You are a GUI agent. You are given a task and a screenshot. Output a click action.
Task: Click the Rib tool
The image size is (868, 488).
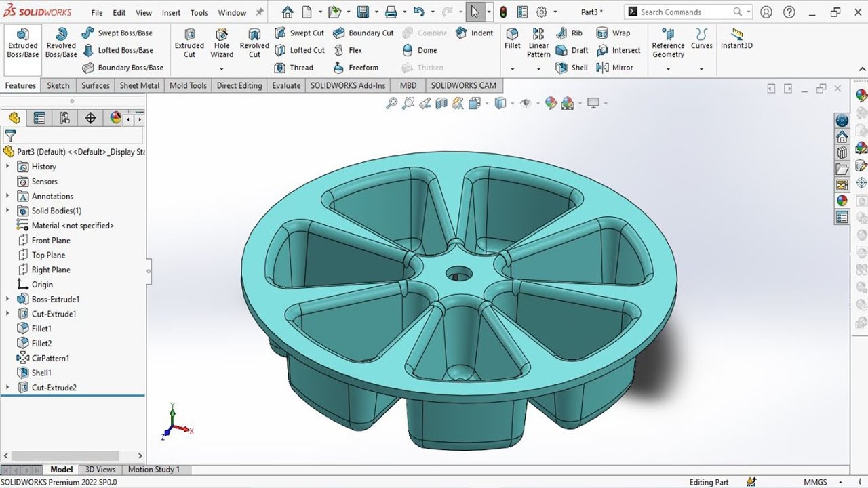(x=569, y=33)
